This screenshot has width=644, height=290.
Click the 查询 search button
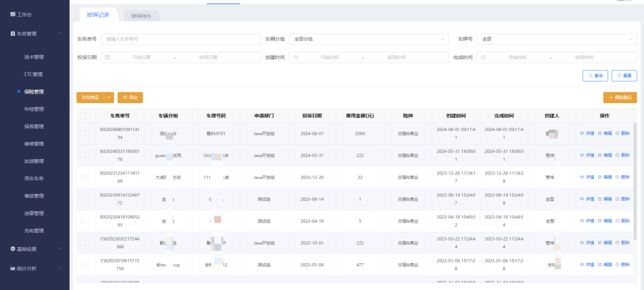click(595, 76)
